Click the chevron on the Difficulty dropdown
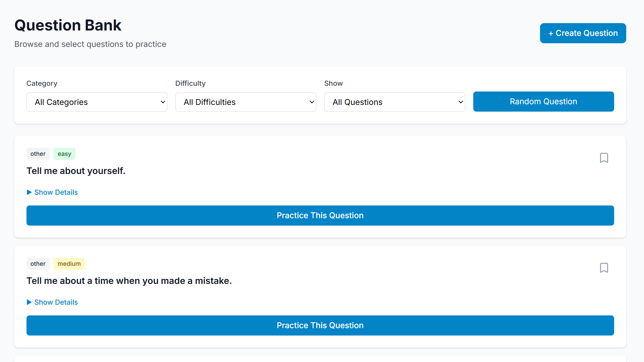This screenshot has width=644, height=362. (312, 102)
